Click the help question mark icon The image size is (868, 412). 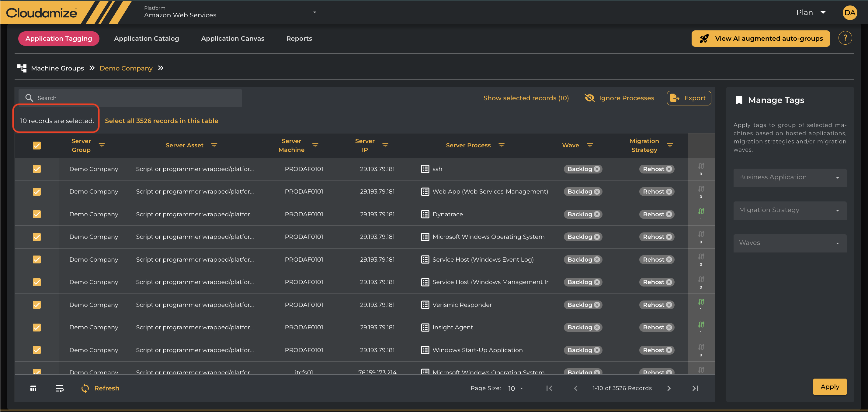pos(845,38)
